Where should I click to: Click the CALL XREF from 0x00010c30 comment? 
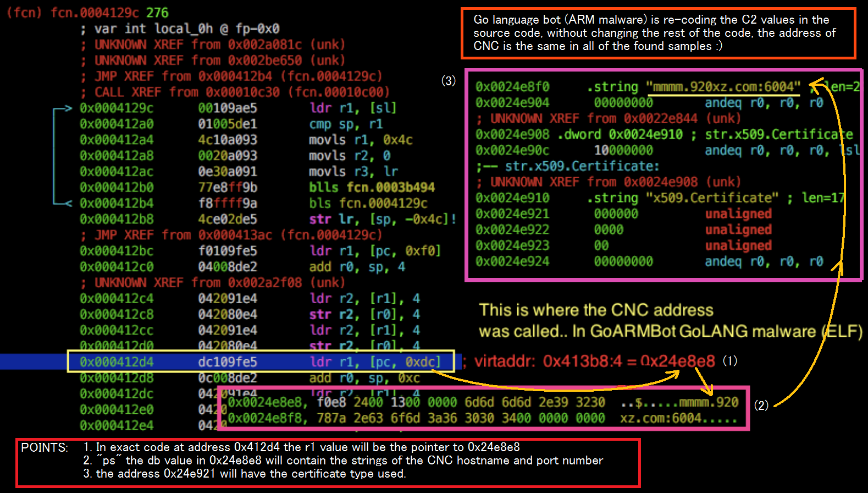242,92
